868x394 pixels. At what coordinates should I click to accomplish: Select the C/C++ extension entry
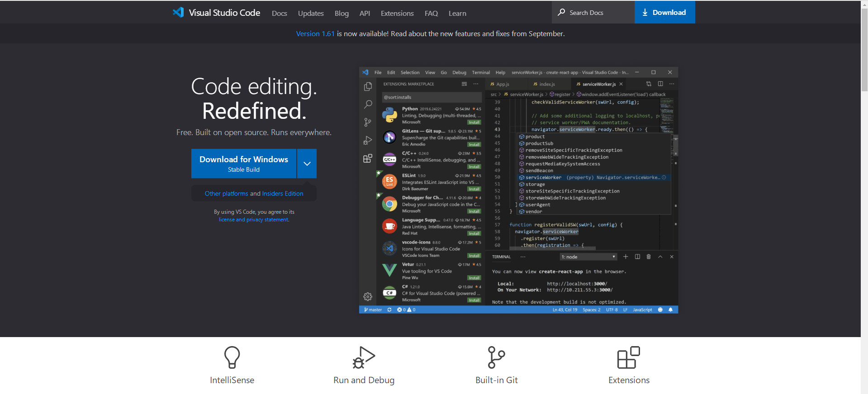pyautogui.click(x=431, y=160)
